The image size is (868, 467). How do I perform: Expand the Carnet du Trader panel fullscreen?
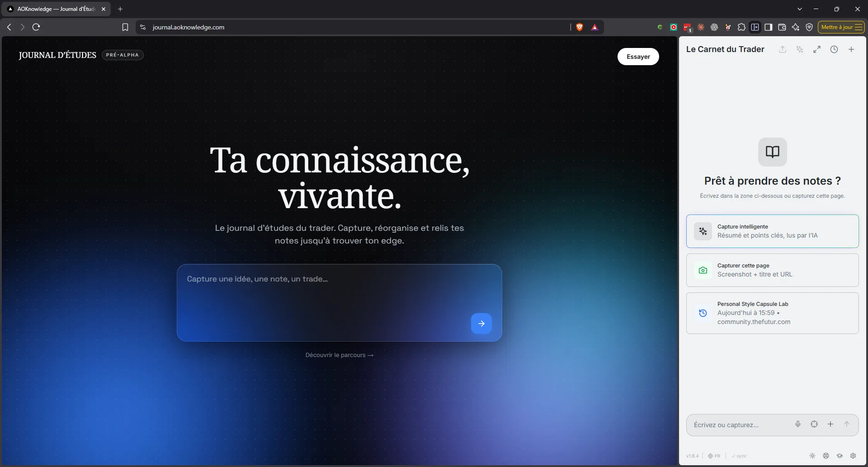click(817, 49)
